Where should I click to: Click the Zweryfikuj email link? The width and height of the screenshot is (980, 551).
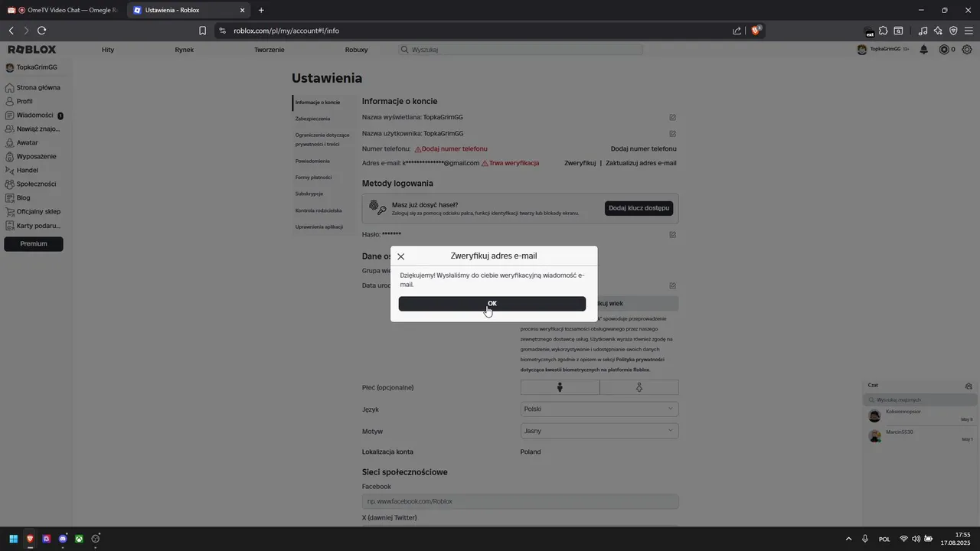point(580,163)
